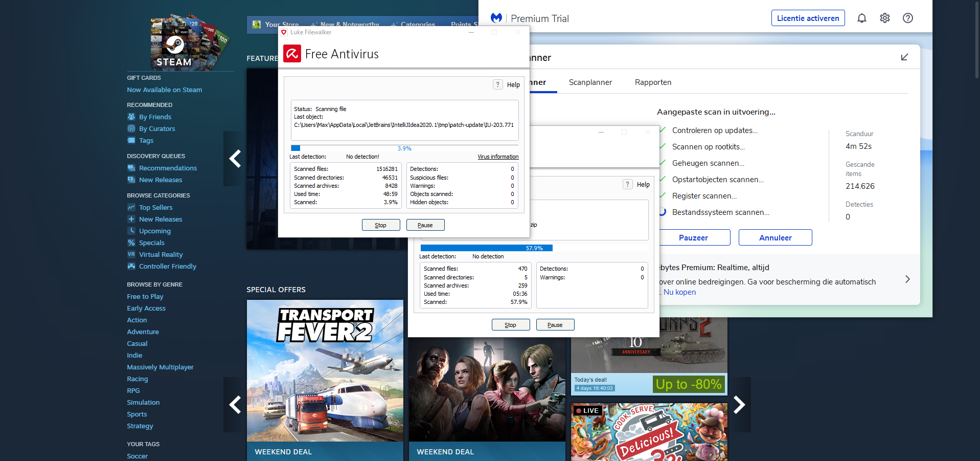The width and height of the screenshot is (980, 461).
Task: Switch to the Scanplanner tab
Action: coord(590,82)
